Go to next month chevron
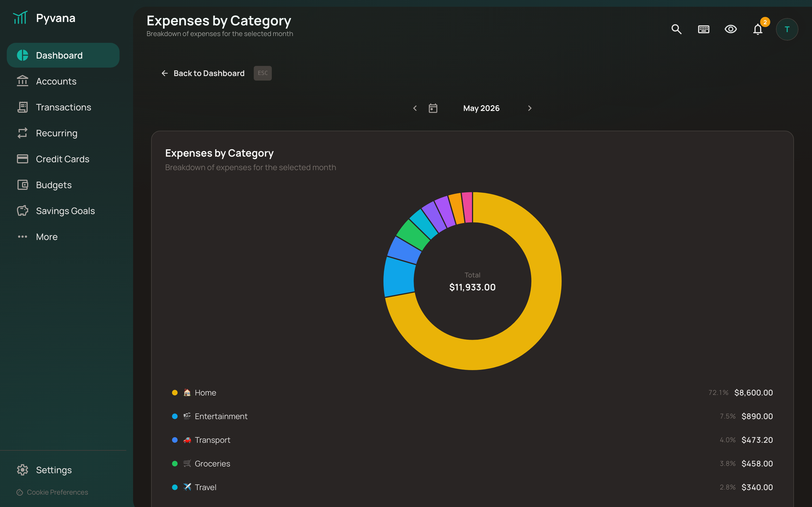812x507 pixels. 530,108
